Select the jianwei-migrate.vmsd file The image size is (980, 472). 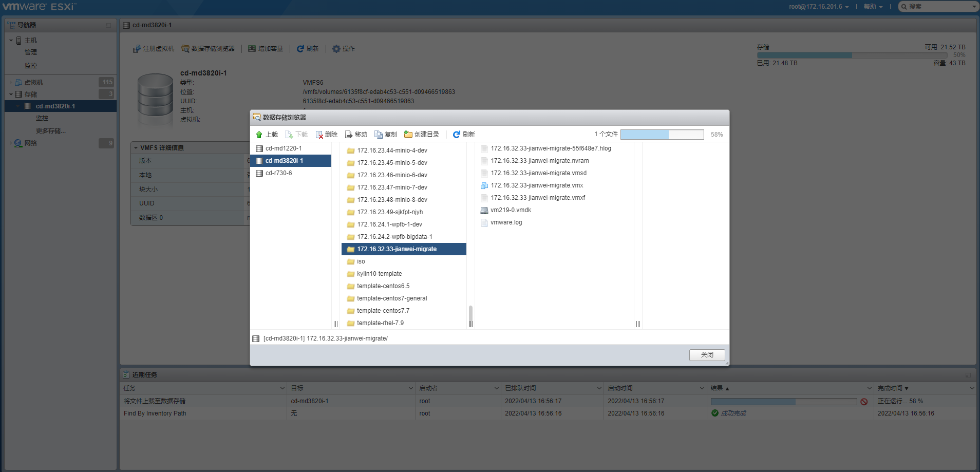(555, 173)
